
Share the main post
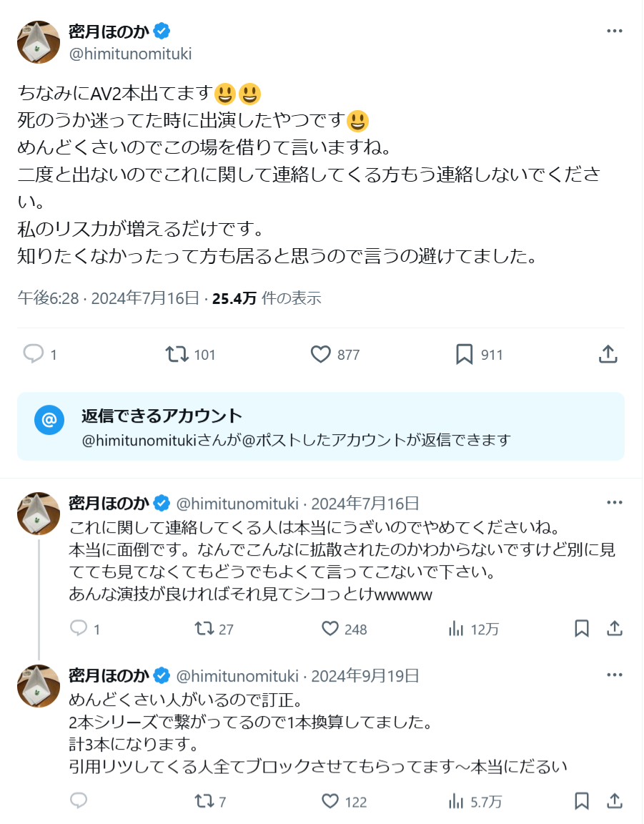[607, 354]
